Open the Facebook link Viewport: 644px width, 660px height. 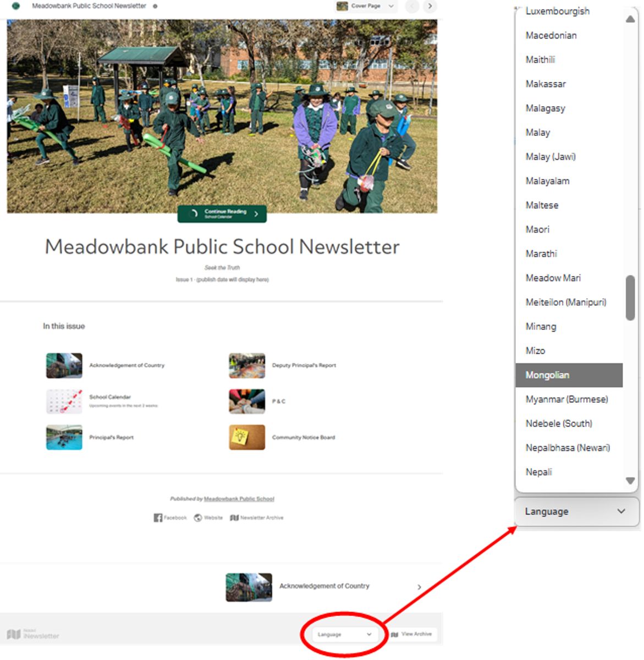(170, 518)
